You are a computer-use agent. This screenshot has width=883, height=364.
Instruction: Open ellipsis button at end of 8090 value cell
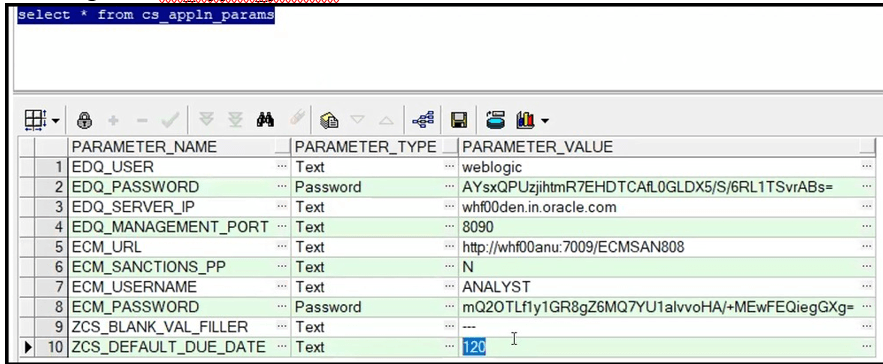(x=867, y=227)
